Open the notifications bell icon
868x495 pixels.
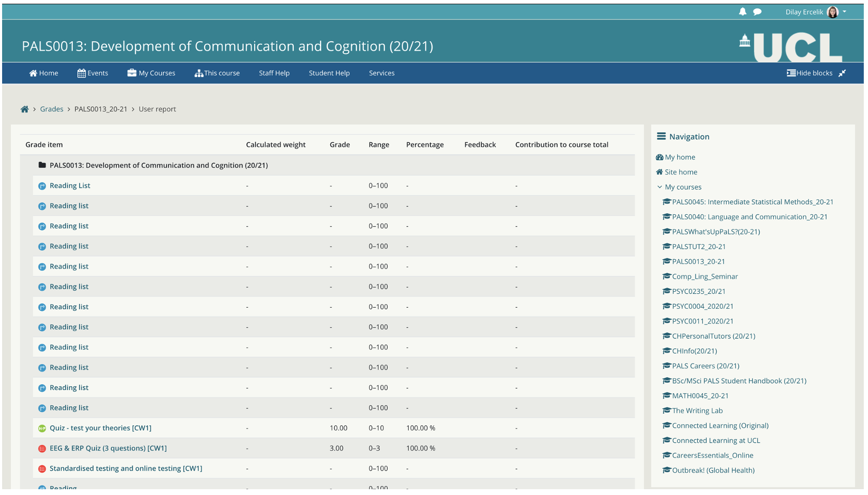pos(742,12)
